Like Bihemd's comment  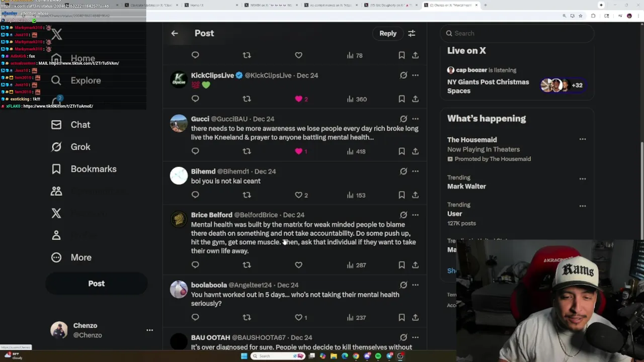[x=299, y=195]
